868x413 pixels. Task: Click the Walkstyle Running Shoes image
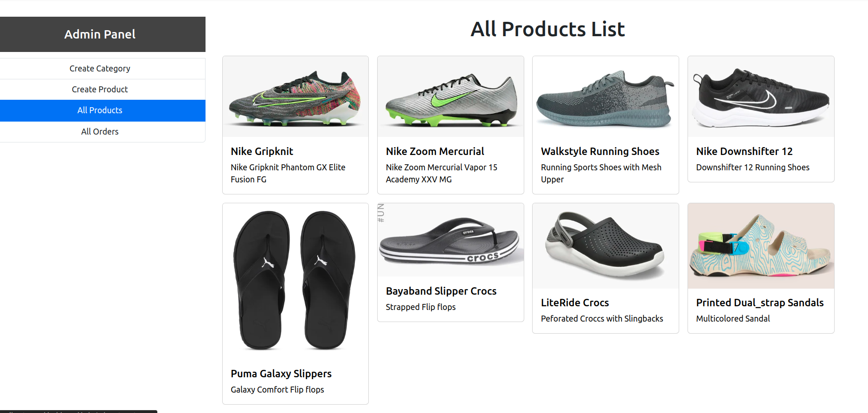605,96
